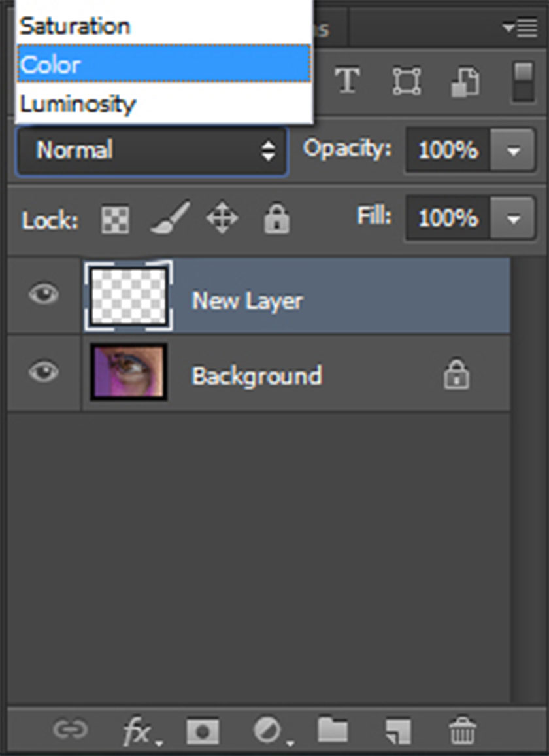Delete layer using the trash icon
Image resolution: width=549 pixels, height=756 pixels.
[x=463, y=731]
